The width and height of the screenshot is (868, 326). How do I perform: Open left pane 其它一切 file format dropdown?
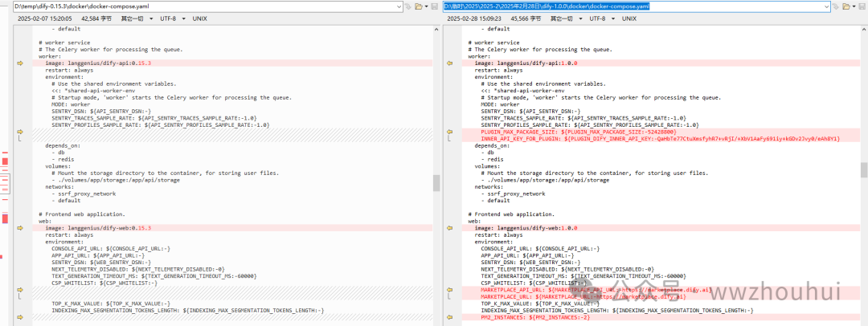pos(131,18)
